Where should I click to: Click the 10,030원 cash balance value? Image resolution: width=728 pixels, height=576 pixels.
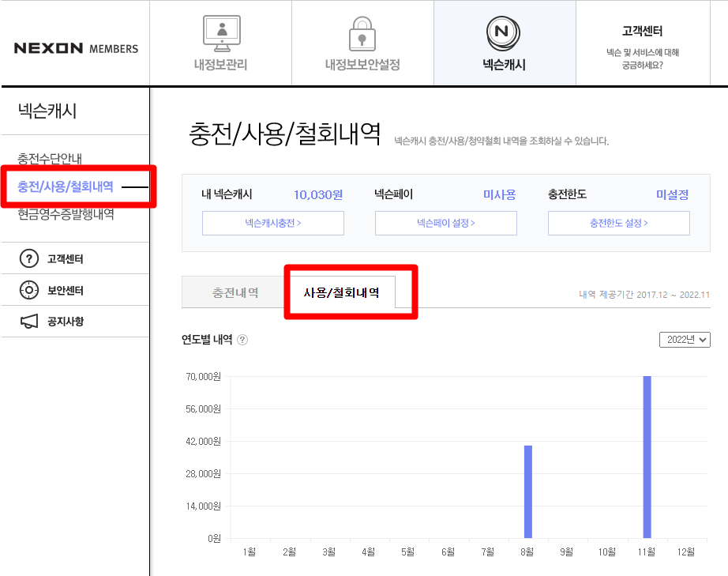[x=318, y=194]
